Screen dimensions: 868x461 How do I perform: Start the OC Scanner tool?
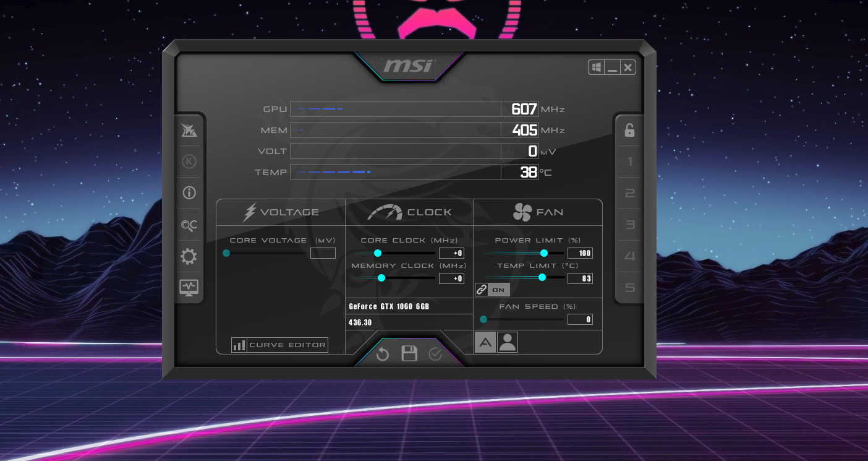[189, 225]
